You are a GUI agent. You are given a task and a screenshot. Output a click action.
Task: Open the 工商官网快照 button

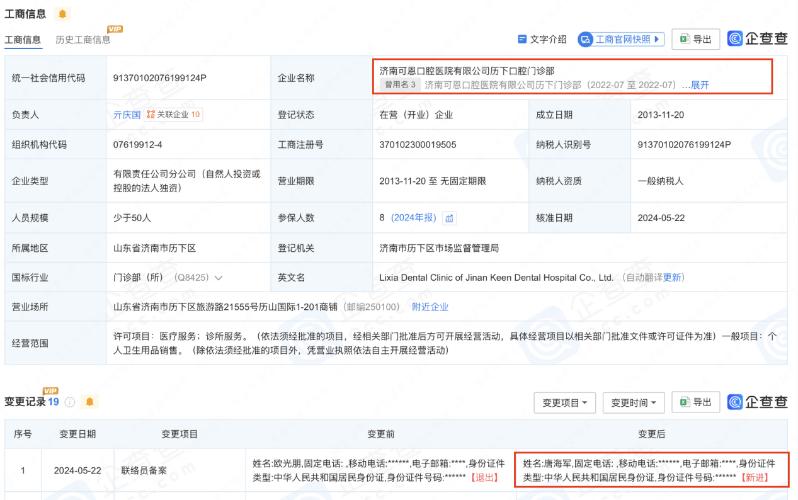[621, 39]
